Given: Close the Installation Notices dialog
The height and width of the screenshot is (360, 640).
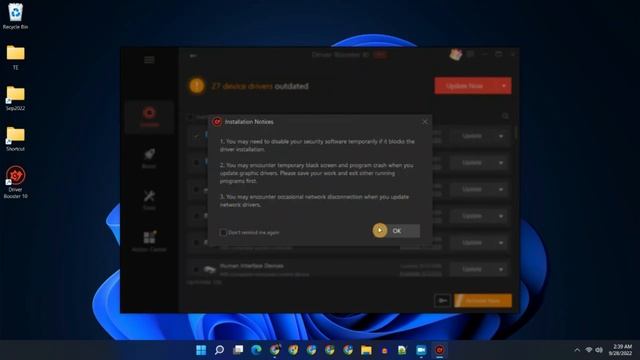Looking at the screenshot, I should (x=425, y=122).
